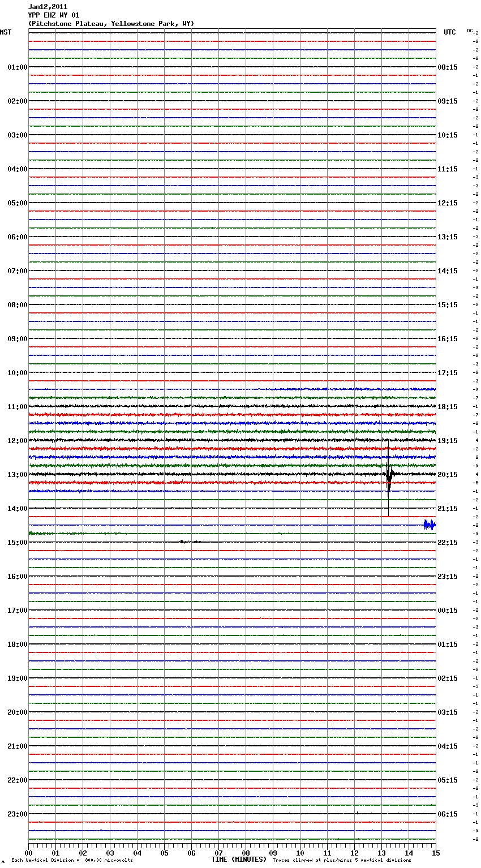Click the 06:15 UTC time label
481x868 pixels.
[x=448, y=814]
